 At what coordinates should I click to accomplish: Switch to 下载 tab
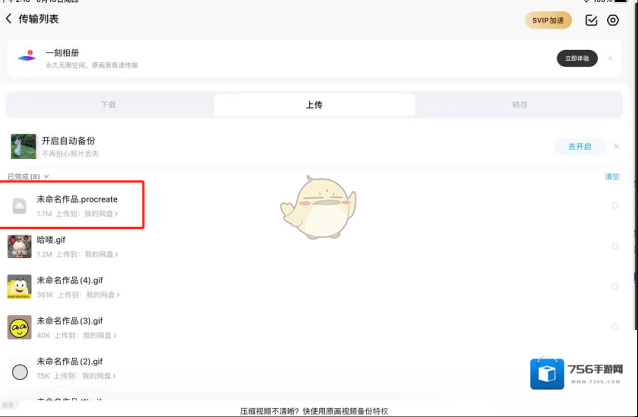tap(108, 105)
